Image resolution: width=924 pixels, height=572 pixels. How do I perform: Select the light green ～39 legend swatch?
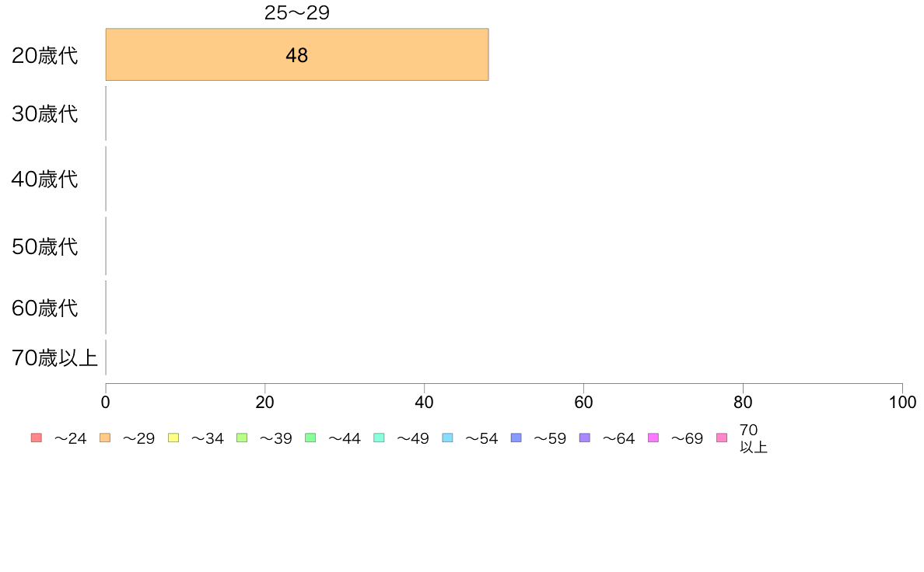242,438
